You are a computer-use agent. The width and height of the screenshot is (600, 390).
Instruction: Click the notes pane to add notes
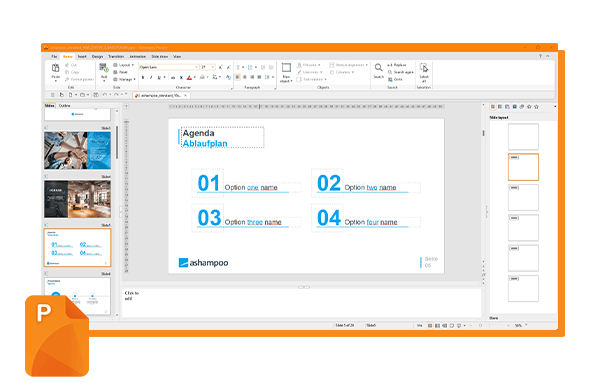(301, 303)
